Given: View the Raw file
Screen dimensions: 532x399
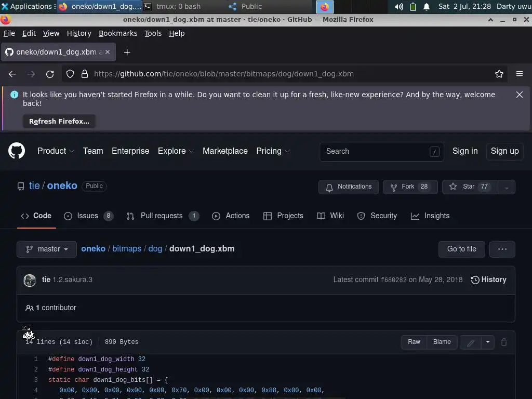Looking at the screenshot, I should 414,342.
